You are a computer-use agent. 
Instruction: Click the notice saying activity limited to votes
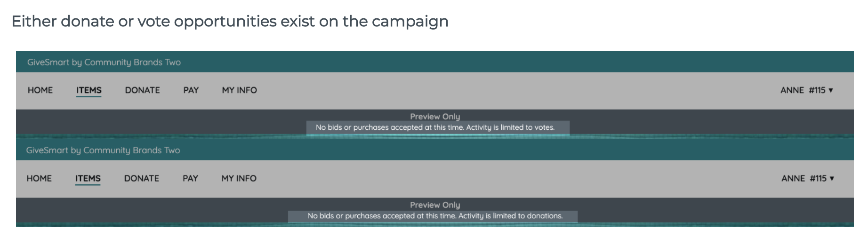(x=435, y=127)
